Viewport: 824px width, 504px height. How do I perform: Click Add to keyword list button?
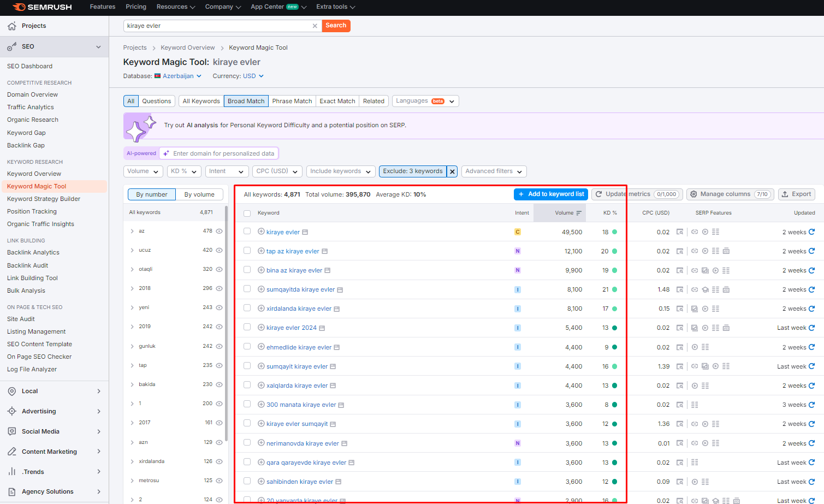click(x=551, y=194)
